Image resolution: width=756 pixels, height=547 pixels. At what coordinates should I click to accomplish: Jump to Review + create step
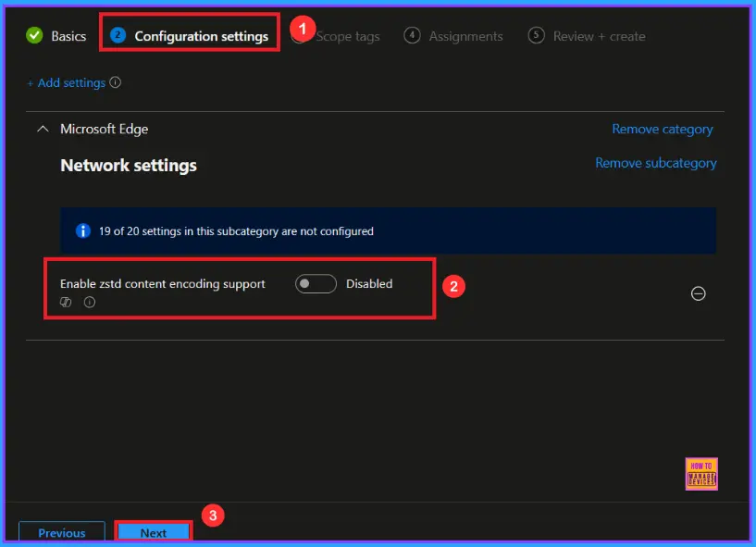click(587, 36)
